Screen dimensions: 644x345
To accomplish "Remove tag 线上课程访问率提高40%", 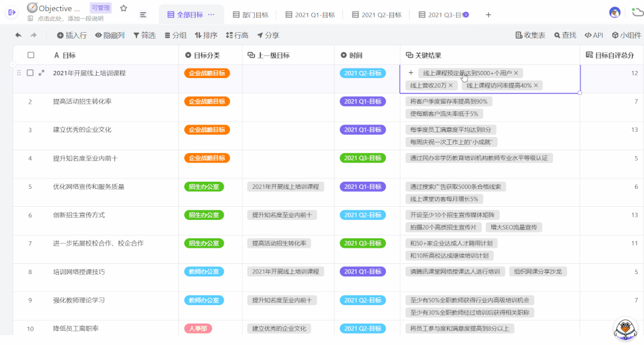I will point(536,85).
